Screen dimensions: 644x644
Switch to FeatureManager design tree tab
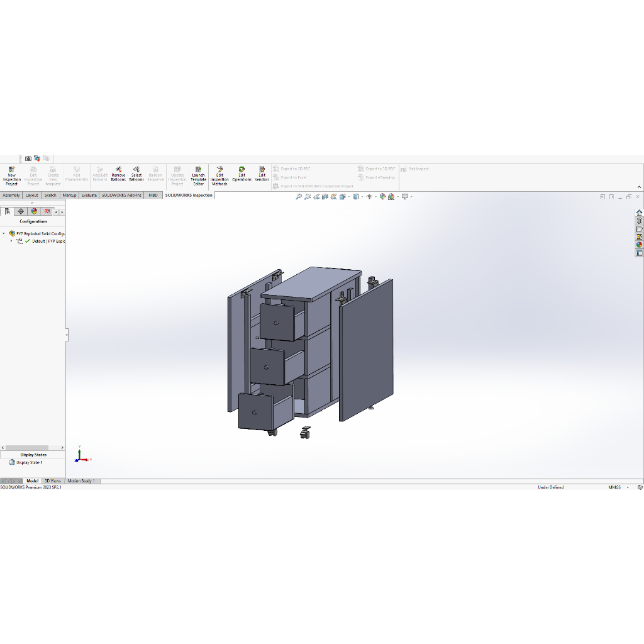8,211
